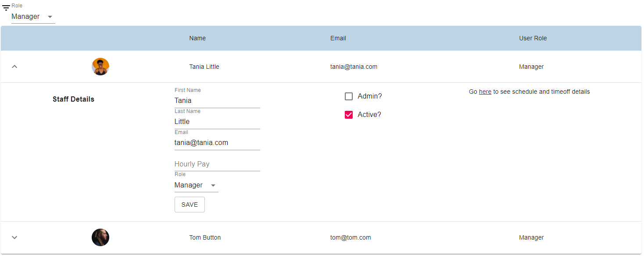This screenshot has width=644, height=258.
Task: Click the filter list icon beside Role
Action: point(6,8)
